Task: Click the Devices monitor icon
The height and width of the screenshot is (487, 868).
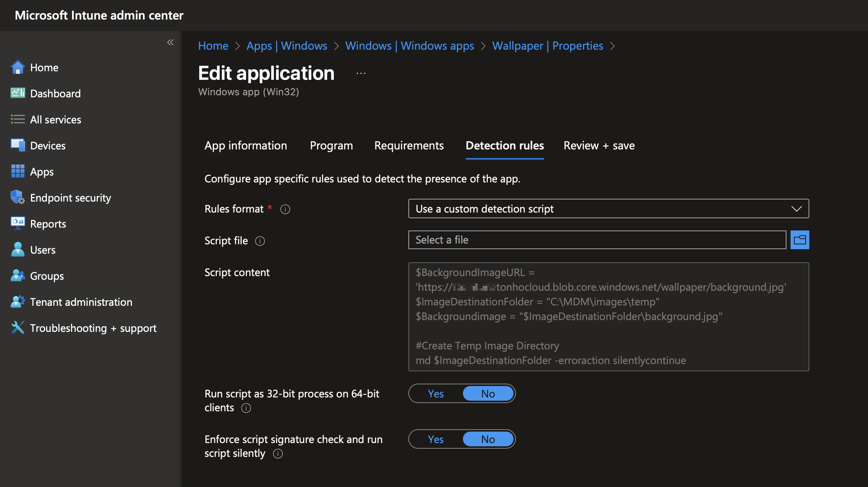Action: (18, 145)
